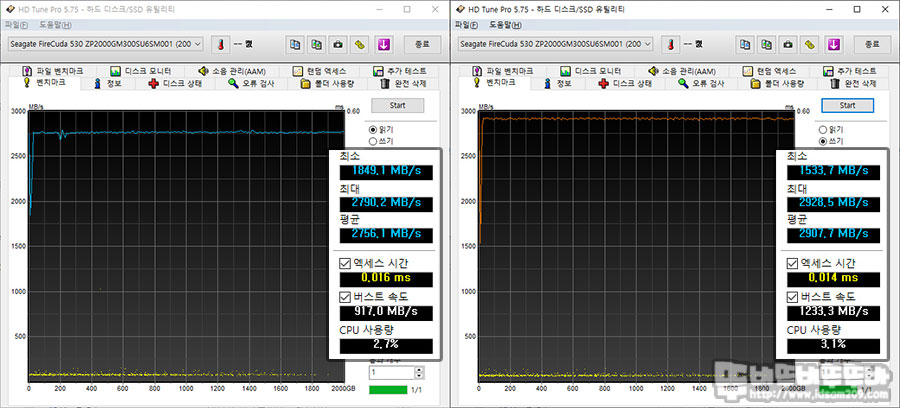Open 추가 테스트 tab in right window

pyautogui.click(x=849, y=71)
